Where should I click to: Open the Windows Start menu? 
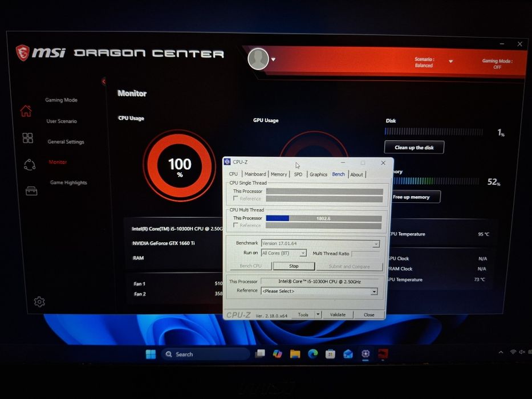(x=151, y=354)
